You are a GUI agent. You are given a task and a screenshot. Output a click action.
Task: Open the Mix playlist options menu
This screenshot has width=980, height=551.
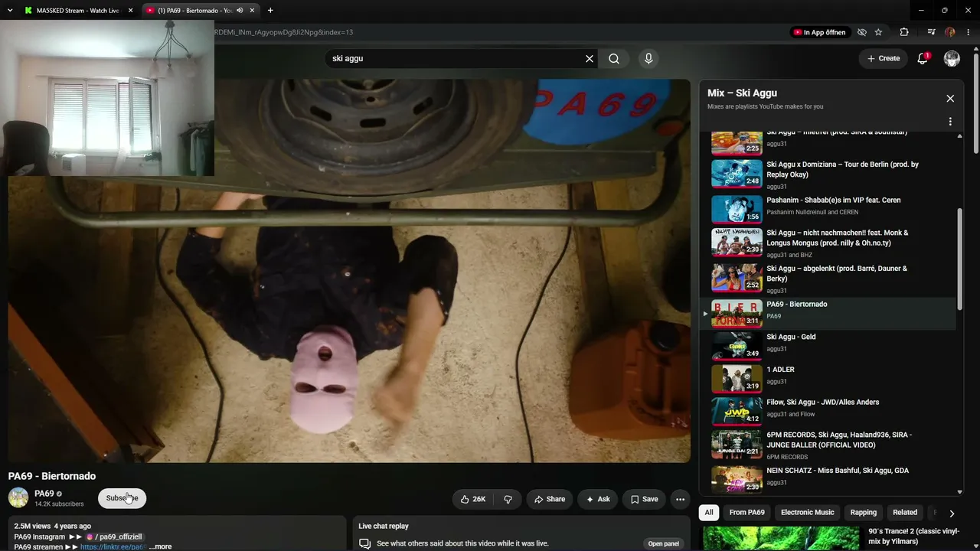coord(950,122)
